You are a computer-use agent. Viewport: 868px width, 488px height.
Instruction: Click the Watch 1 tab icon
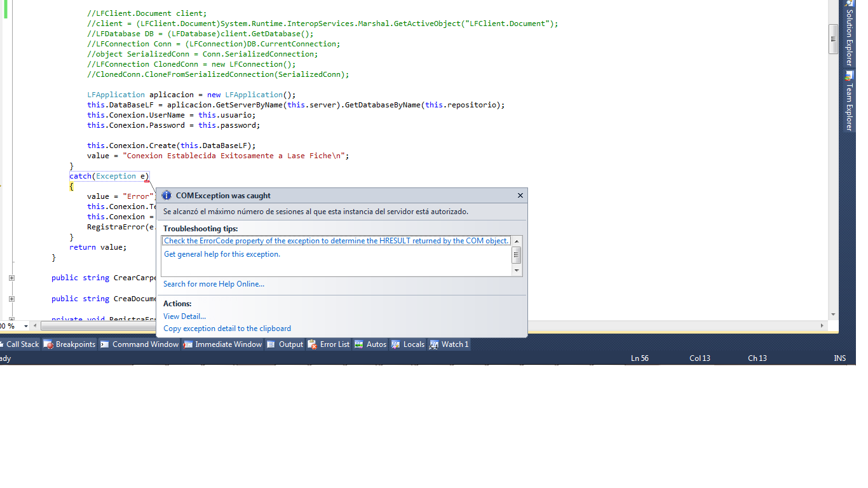433,344
